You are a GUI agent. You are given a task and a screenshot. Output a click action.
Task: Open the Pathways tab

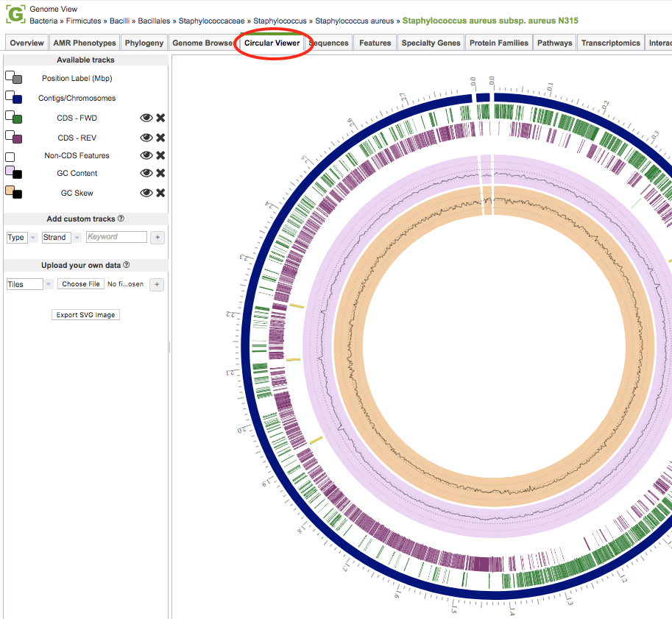pyautogui.click(x=554, y=43)
